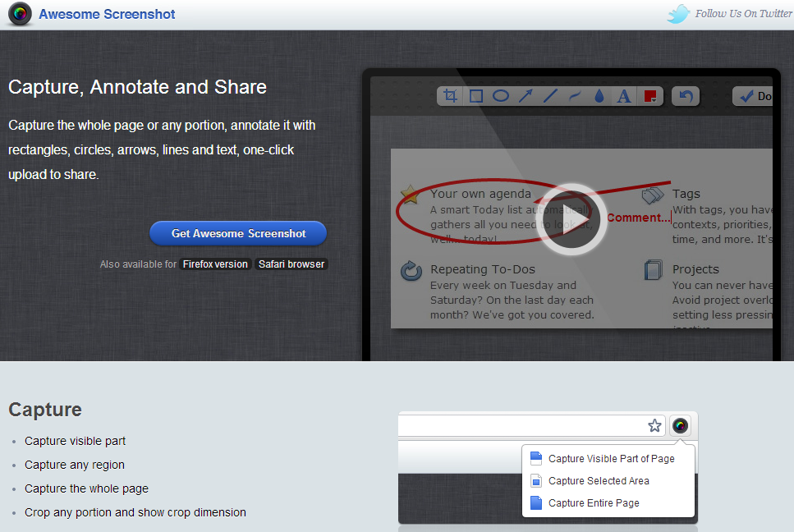
Task: Click the bookmark star icon
Action: pyautogui.click(x=654, y=426)
